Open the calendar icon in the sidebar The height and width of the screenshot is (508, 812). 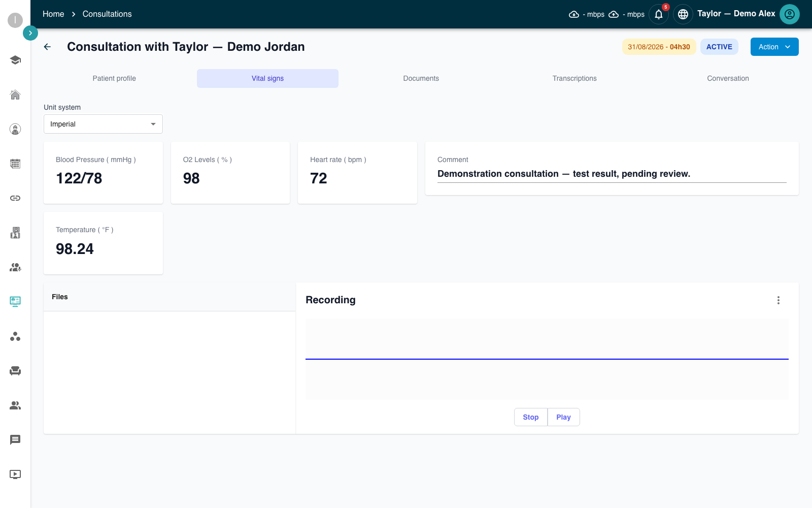(15, 164)
